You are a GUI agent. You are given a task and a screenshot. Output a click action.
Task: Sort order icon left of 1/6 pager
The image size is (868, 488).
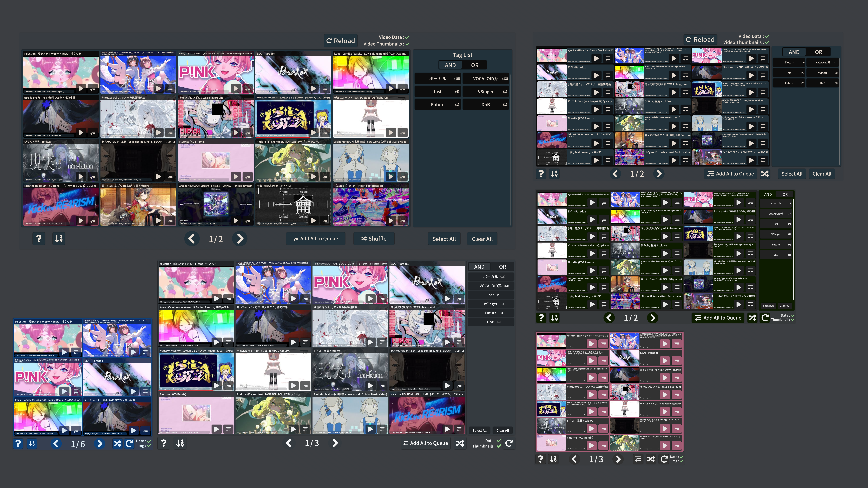[x=32, y=443]
